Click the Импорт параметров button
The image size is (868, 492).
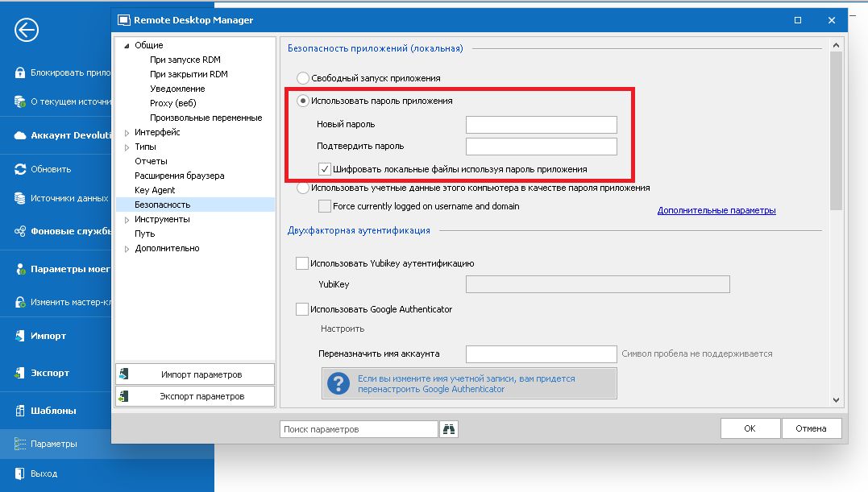pyautogui.click(x=195, y=374)
